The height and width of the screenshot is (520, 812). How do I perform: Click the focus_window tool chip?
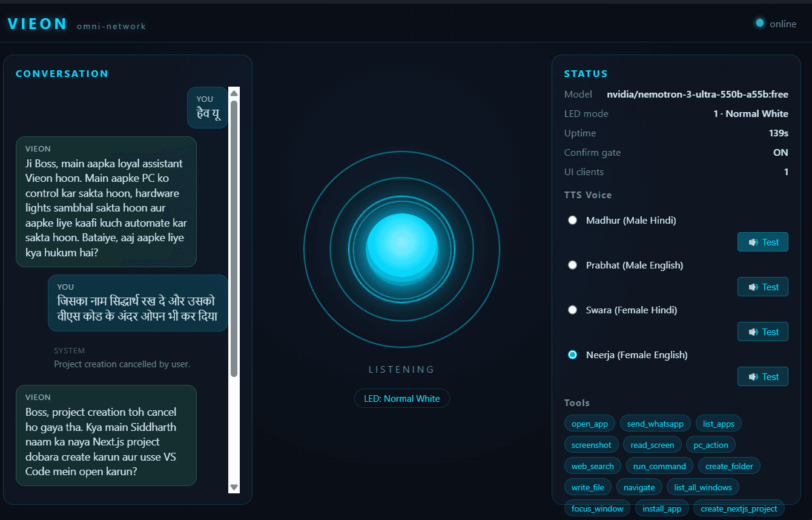[x=598, y=508]
